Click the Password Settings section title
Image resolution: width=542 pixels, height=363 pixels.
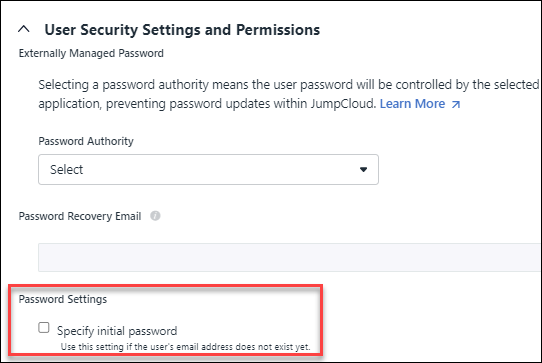63,299
